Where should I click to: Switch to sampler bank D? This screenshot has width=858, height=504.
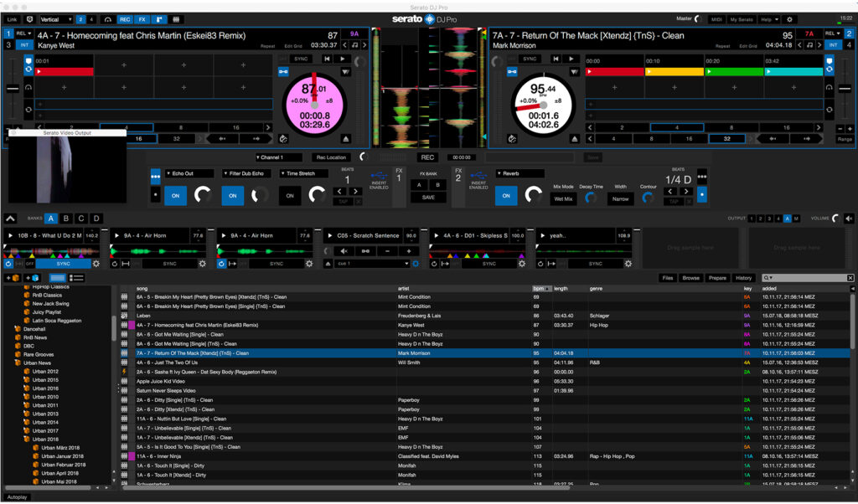pyautogui.click(x=96, y=219)
